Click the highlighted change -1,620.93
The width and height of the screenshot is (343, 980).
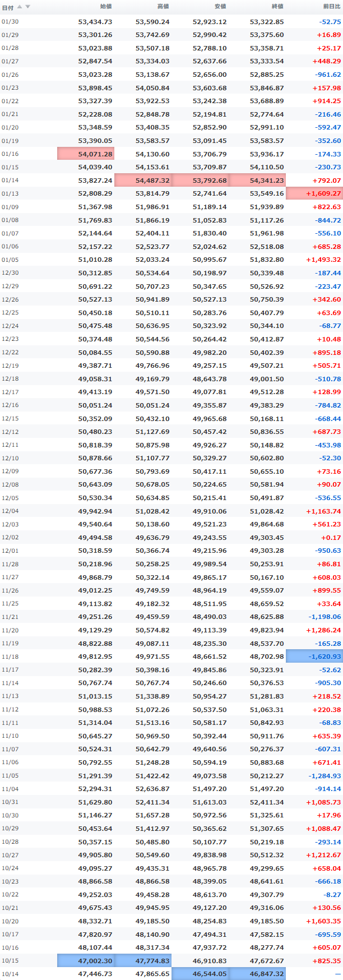coord(314,657)
